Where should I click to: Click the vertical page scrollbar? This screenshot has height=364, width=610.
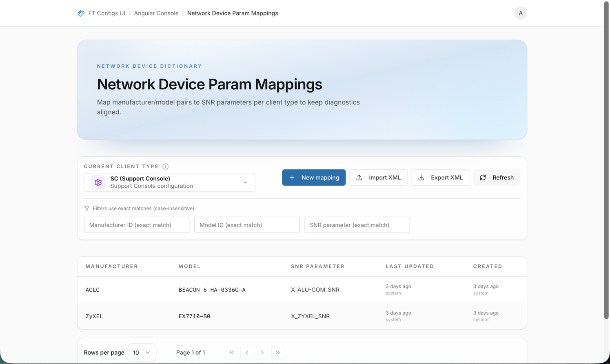[x=607, y=160]
